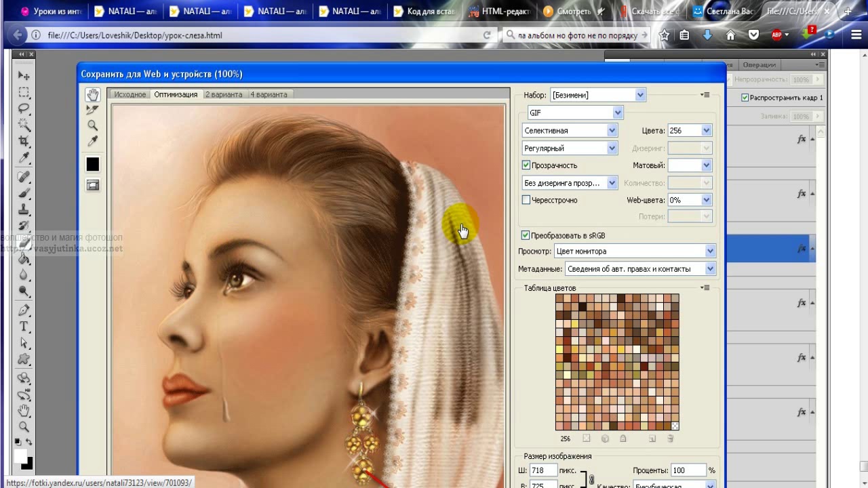Image resolution: width=868 pixels, height=488 pixels.
Task: Toggle the width-height chain link constraint
Action: [x=591, y=479]
